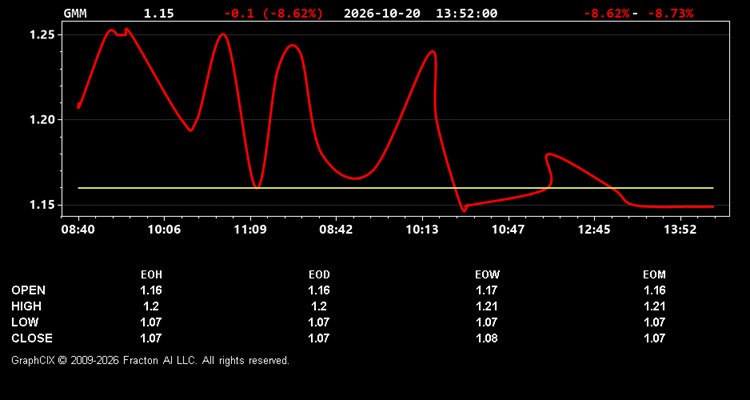This screenshot has width=750, height=400.
Task: Select the last price 1.15 beside GMM
Action: coord(159,13)
